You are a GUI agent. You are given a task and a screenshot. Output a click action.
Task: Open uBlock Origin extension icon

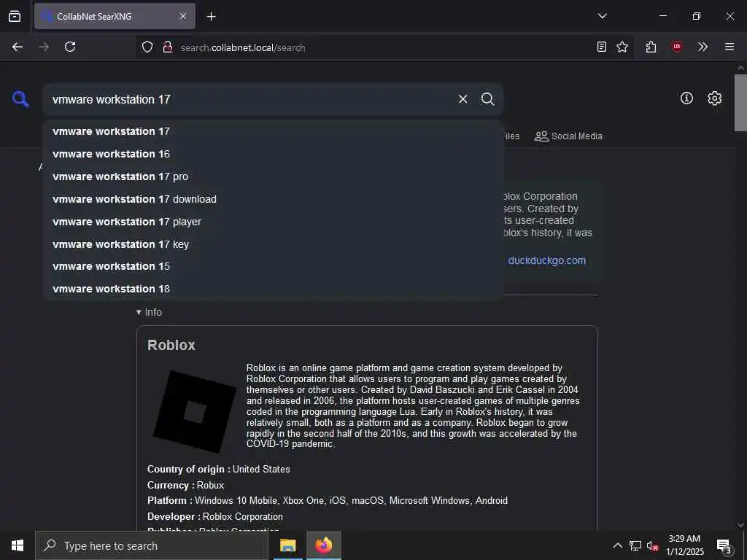pos(676,47)
